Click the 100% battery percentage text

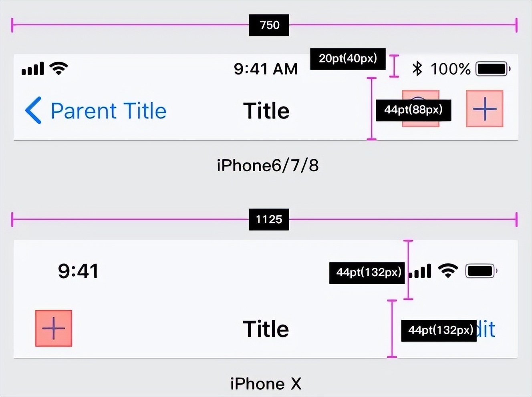pos(450,69)
